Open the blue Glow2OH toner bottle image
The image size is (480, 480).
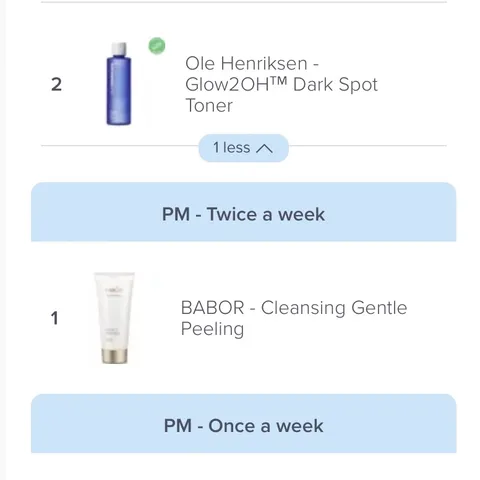(x=119, y=84)
